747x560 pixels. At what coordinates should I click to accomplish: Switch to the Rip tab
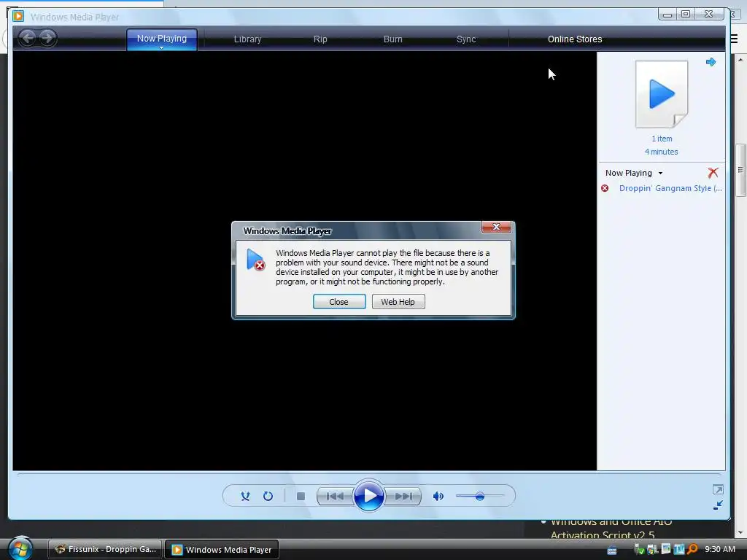[320, 39]
